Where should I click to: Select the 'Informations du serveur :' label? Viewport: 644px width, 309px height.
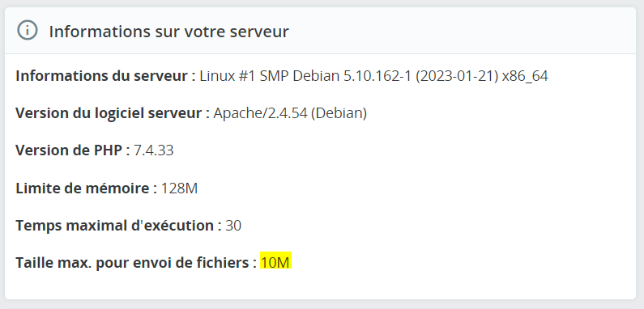click(x=105, y=76)
